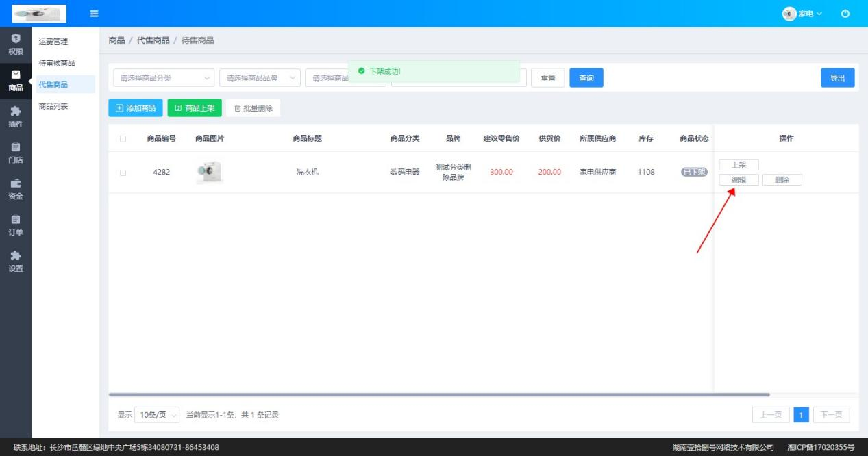Click the 数码电器 category cell

(405, 173)
